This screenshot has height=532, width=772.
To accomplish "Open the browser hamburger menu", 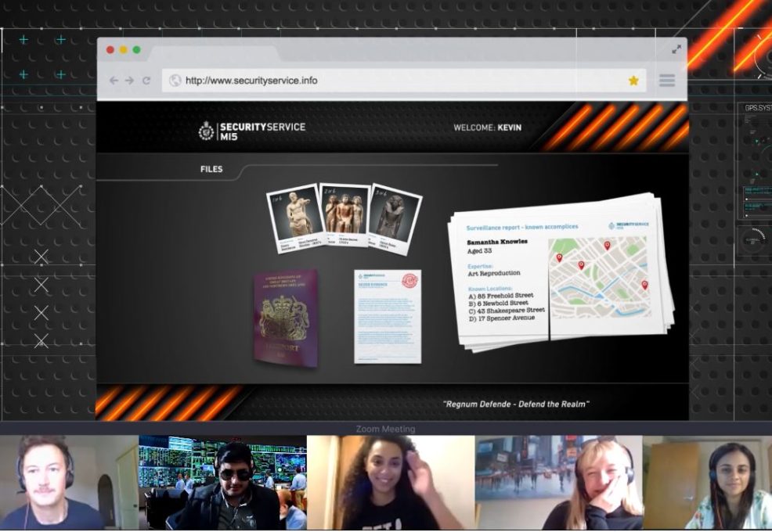I will pyautogui.click(x=667, y=81).
